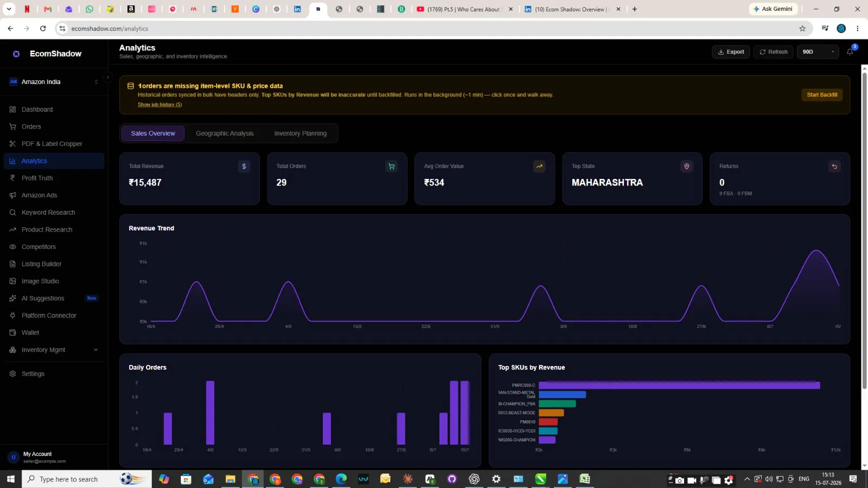The height and width of the screenshot is (488, 868).
Task: Click the database icon in the warning banner
Action: pyautogui.click(x=130, y=86)
